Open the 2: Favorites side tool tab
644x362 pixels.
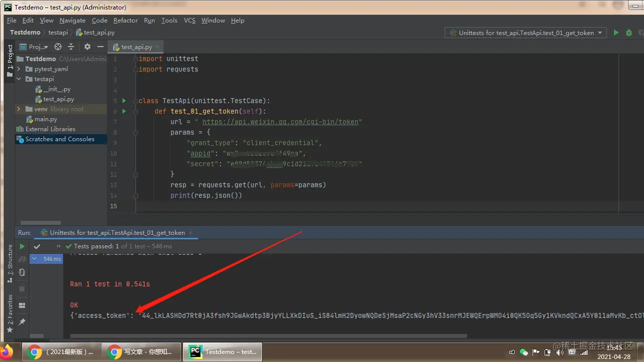[10, 314]
